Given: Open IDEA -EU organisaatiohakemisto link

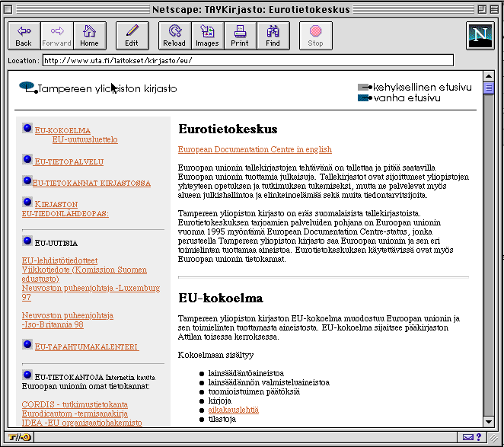Looking at the screenshot, I should 81,423.
